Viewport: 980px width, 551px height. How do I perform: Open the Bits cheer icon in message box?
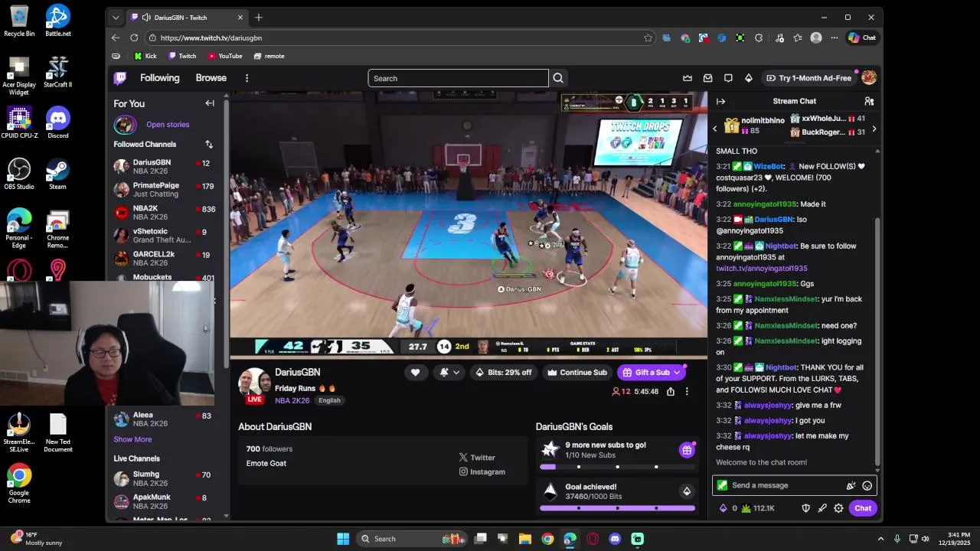pyautogui.click(x=851, y=485)
